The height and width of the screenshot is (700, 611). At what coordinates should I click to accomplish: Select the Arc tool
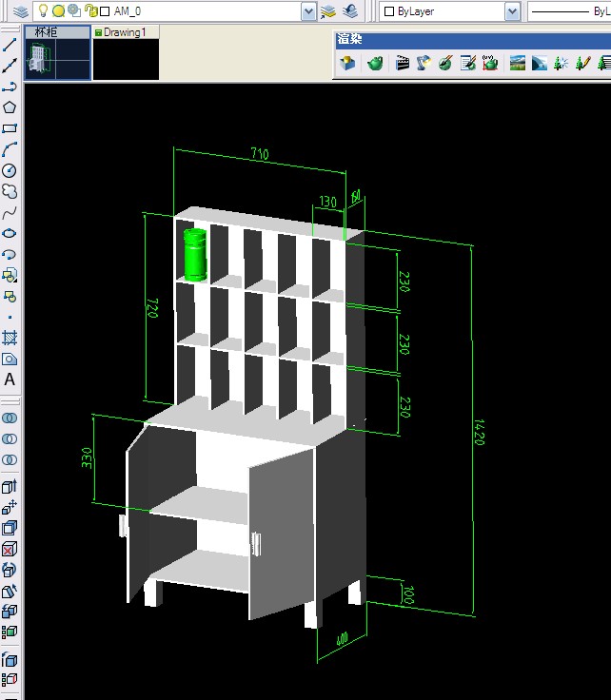[10, 149]
